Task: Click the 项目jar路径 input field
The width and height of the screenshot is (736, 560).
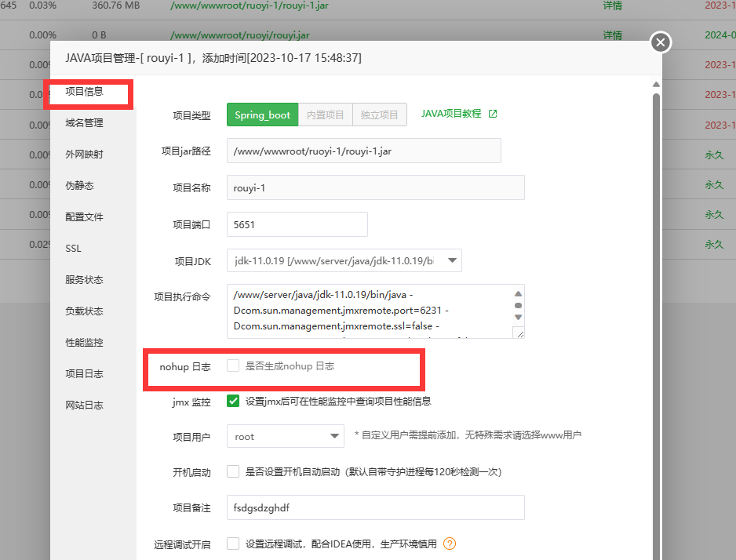Action: pyautogui.click(x=364, y=151)
